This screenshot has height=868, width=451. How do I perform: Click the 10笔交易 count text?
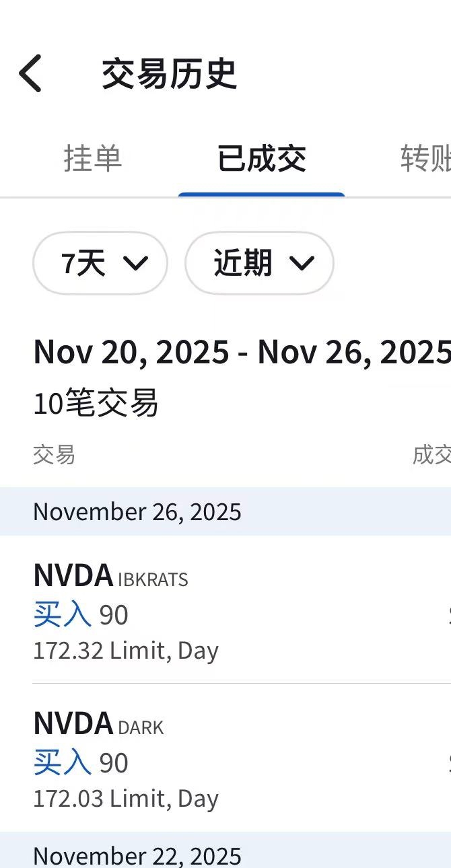pyautogui.click(x=96, y=403)
